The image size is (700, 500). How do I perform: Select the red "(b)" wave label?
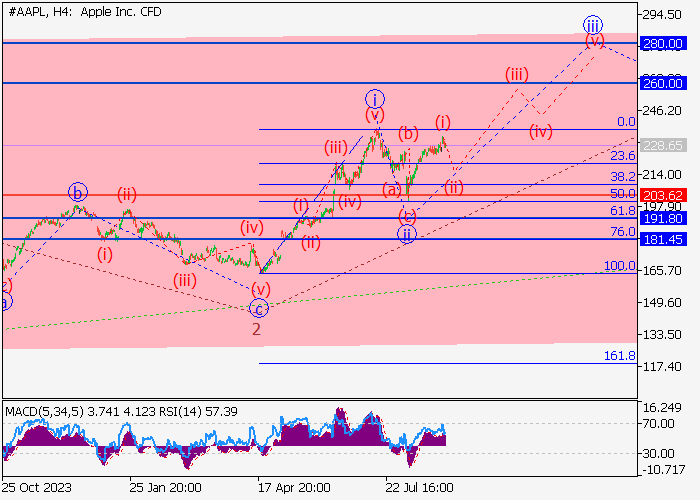tap(408, 133)
